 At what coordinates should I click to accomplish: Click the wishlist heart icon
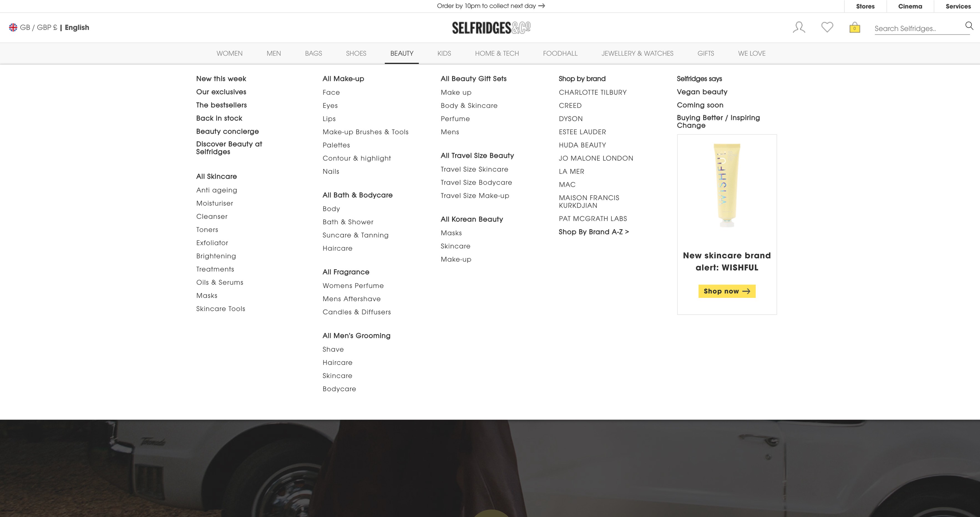click(827, 27)
